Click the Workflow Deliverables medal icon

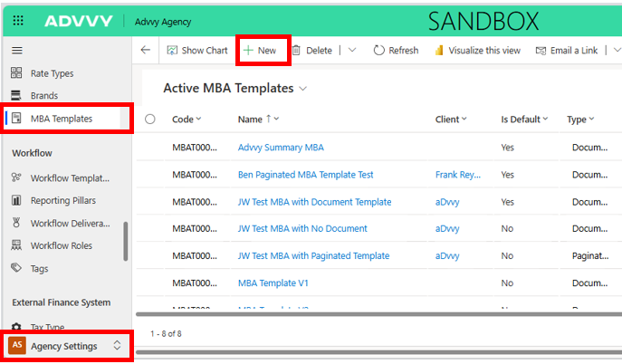coord(16,223)
